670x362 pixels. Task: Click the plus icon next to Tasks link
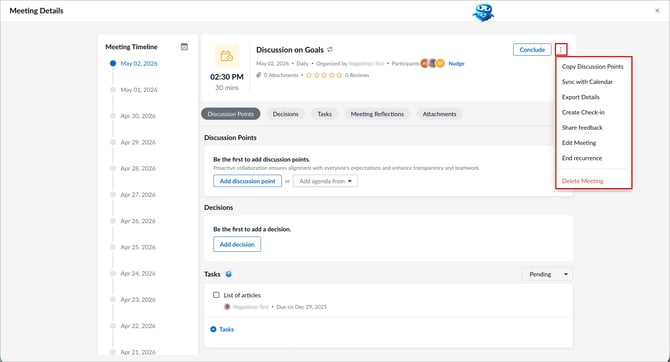[x=213, y=329]
